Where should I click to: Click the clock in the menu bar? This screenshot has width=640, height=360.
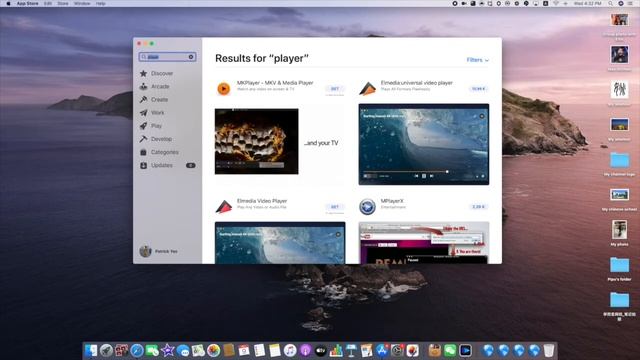click(x=587, y=3)
